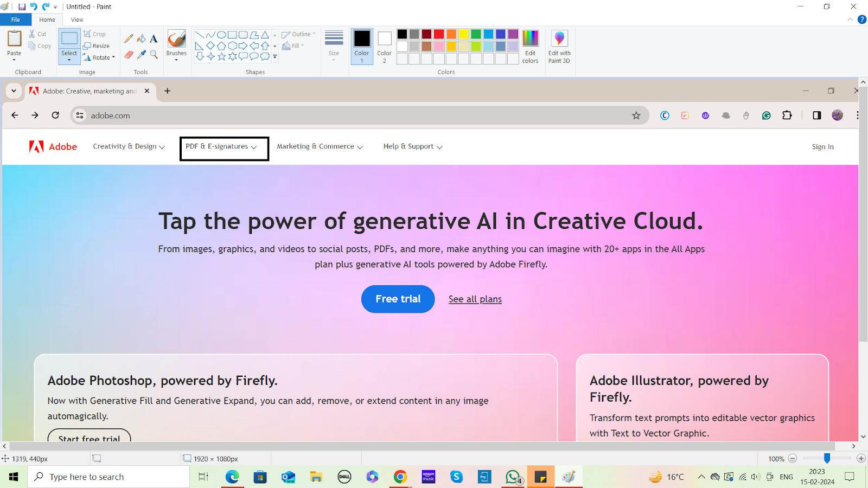Screen dimensions: 868x488
Task: Open the File menu tab
Action: coord(16,20)
